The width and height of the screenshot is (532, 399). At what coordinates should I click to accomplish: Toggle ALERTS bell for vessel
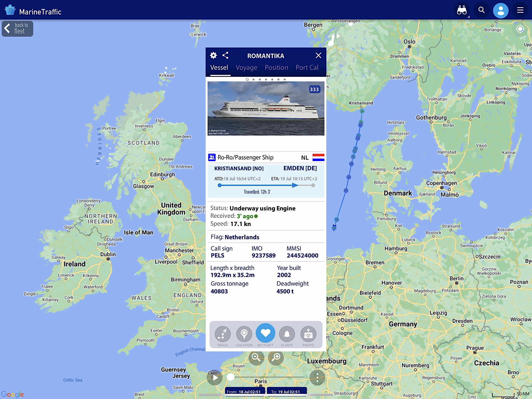point(287,334)
